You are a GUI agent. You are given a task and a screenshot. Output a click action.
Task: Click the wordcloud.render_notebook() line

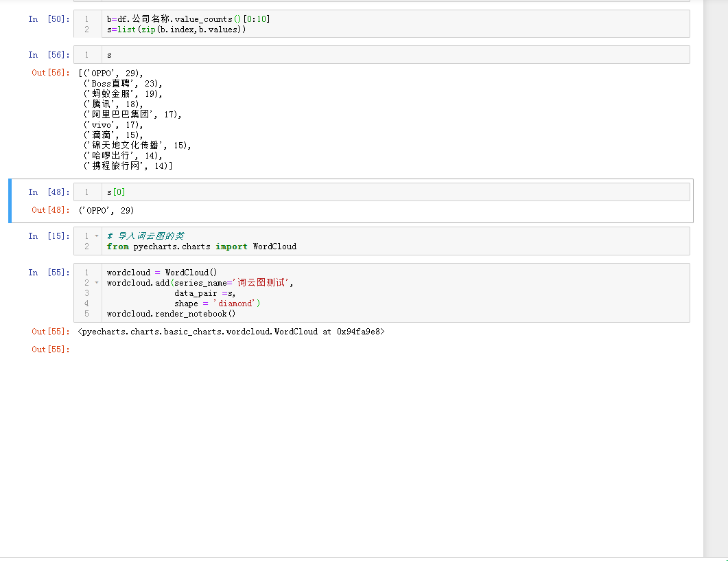pyautogui.click(x=172, y=314)
